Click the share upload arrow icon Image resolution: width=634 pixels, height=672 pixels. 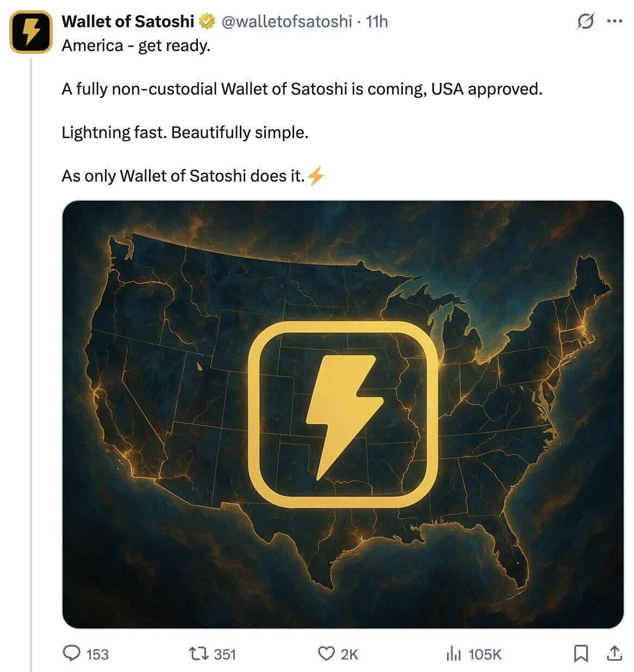[x=614, y=653]
